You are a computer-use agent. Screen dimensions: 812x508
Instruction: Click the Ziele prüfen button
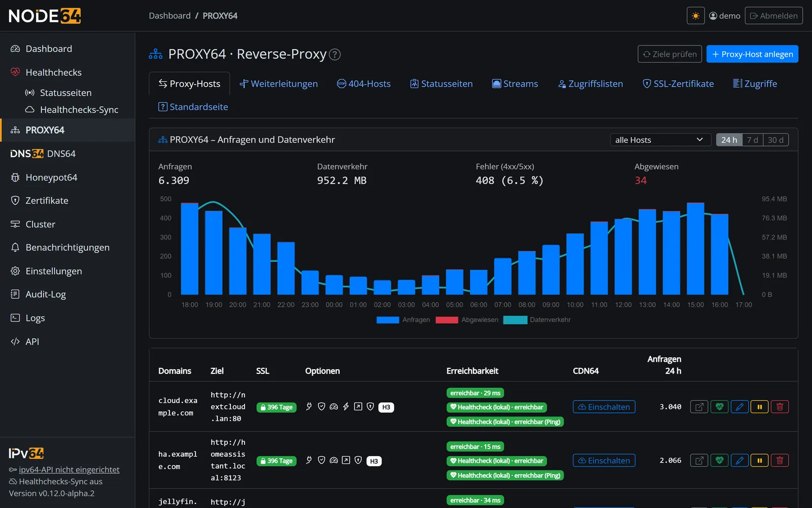coord(670,54)
